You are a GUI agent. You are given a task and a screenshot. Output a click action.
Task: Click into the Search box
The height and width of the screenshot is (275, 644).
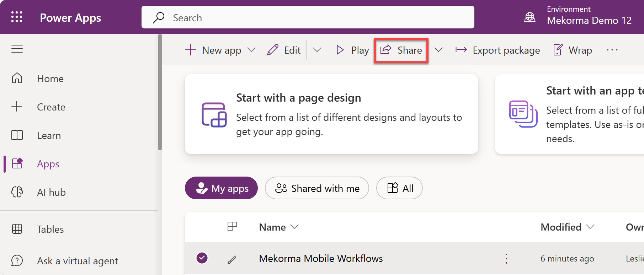(308, 17)
